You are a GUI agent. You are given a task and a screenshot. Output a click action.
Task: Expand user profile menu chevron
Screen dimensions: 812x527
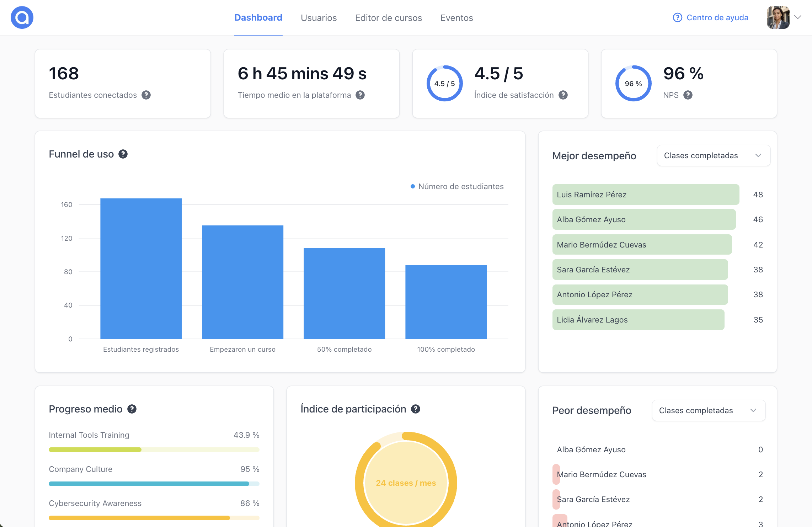pyautogui.click(x=798, y=17)
